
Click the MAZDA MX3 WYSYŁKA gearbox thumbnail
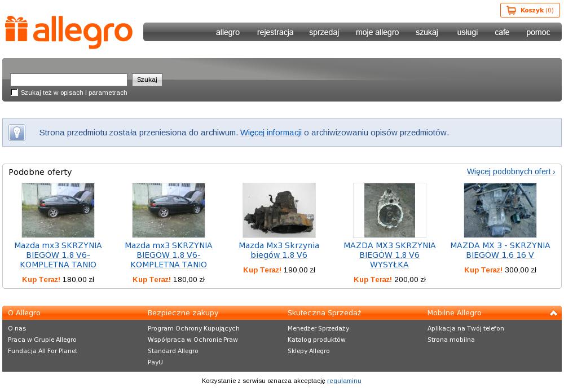click(390, 210)
